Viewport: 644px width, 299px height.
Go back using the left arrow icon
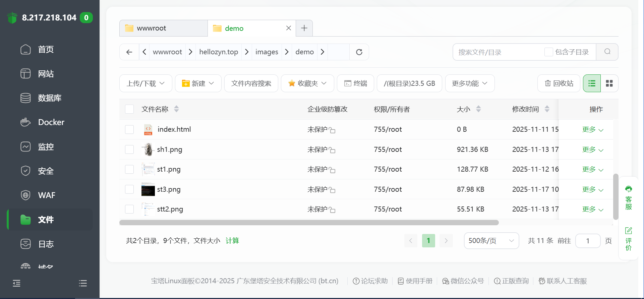click(129, 52)
